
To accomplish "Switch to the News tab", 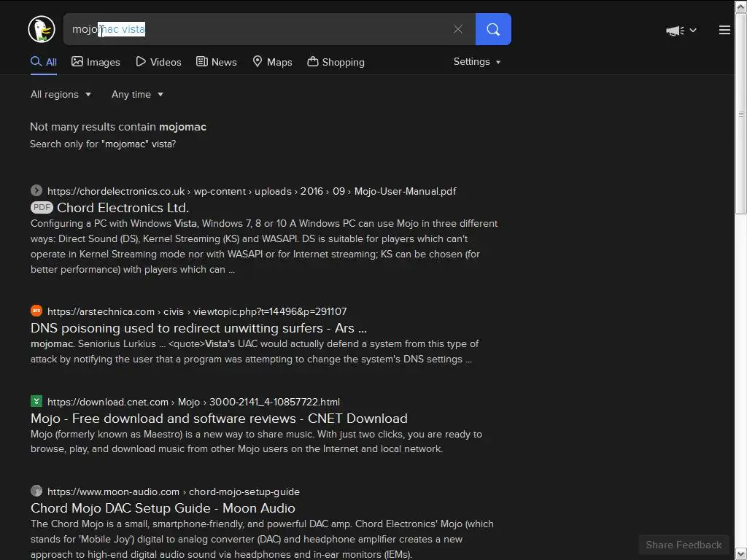I will click(x=216, y=62).
